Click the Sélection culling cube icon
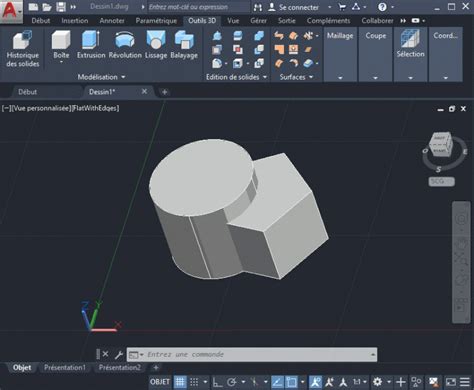This screenshot has height=390, width=474. (410, 38)
